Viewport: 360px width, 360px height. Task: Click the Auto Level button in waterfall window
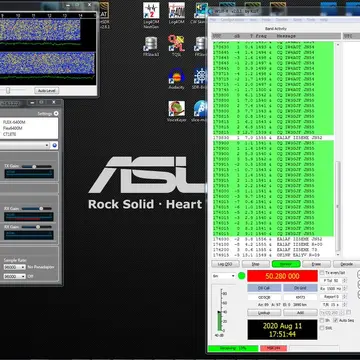point(47,91)
